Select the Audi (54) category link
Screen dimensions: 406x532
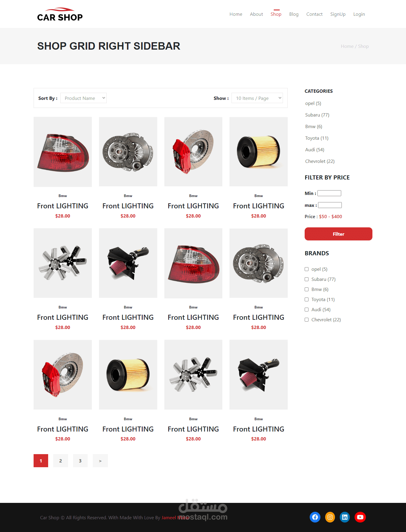(315, 150)
